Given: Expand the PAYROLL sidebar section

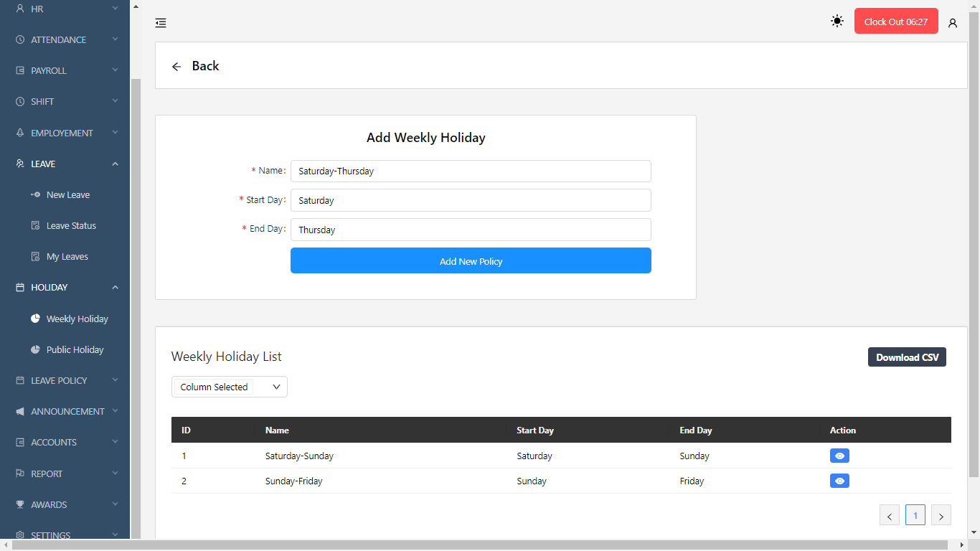Looking at the screenshot, I should tap(115, 70).
